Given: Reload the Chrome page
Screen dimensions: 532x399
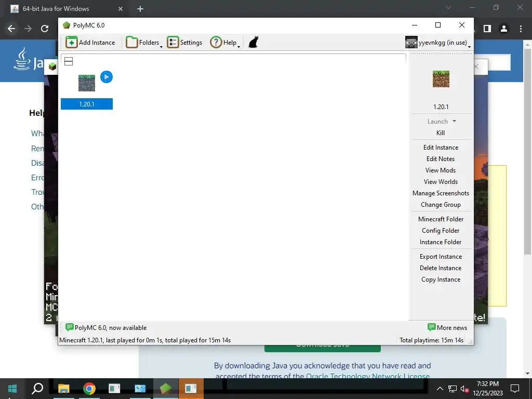Looking at the screenshot, I should [45, 29].
